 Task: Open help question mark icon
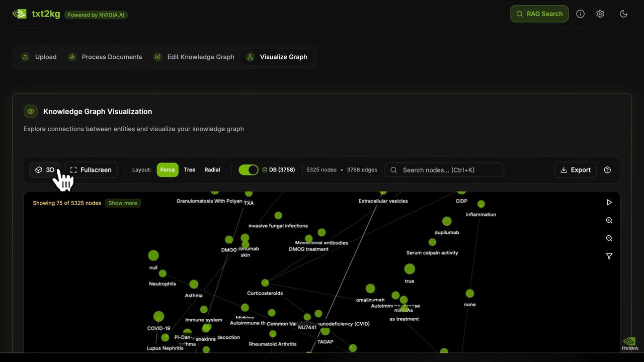[607, 170]
